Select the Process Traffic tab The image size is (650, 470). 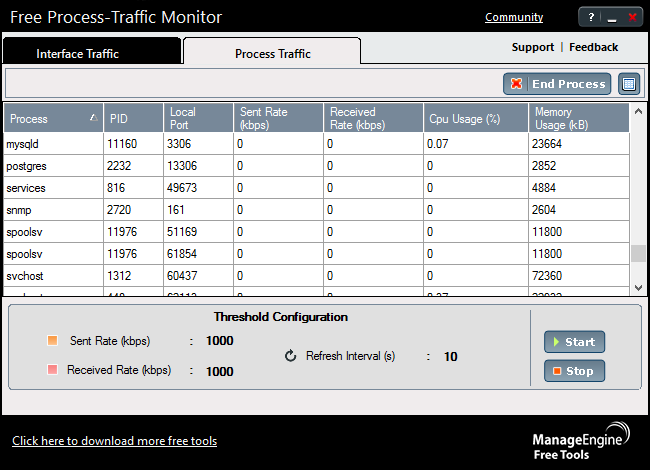(272, 51)
